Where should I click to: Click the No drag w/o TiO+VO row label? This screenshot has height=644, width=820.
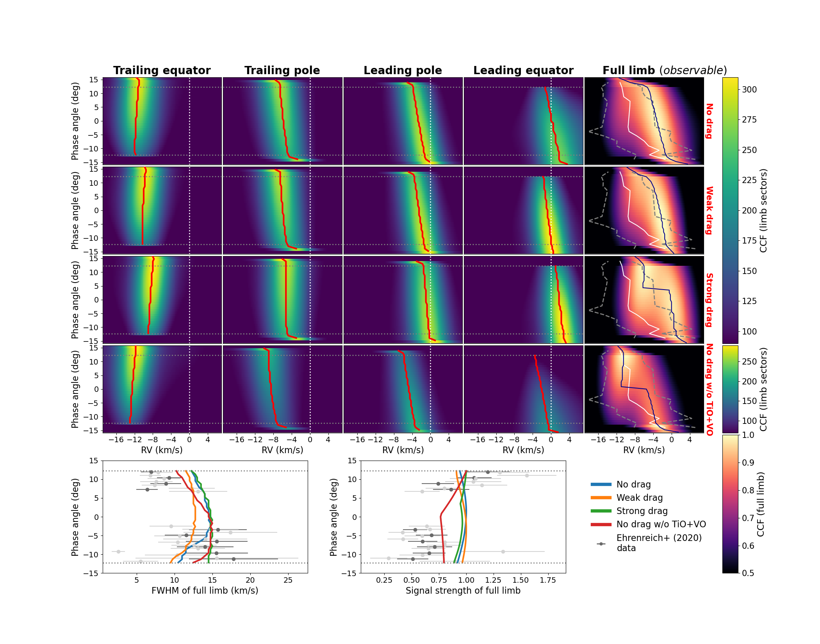click(x=709, y=389)
